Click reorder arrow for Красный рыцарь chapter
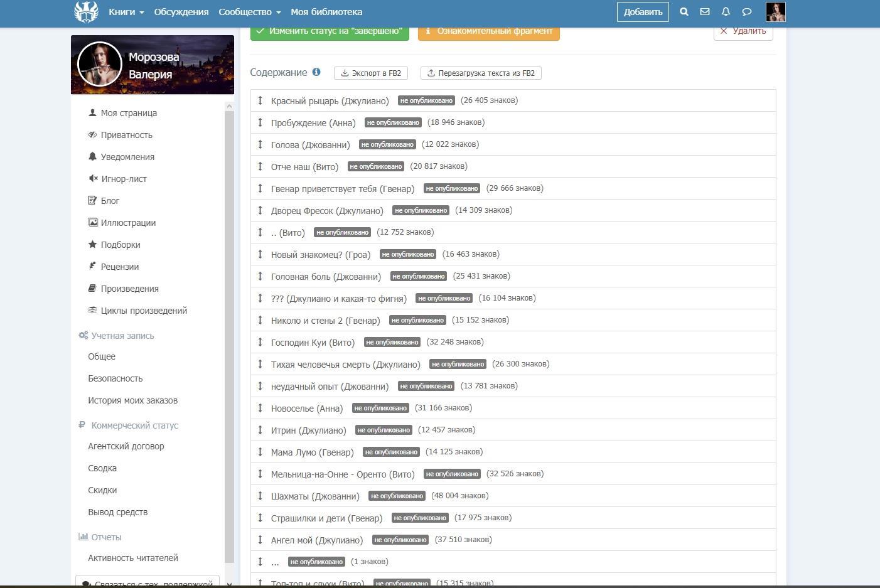The height and width of the screenshot is (588, 880). [260, 100]
